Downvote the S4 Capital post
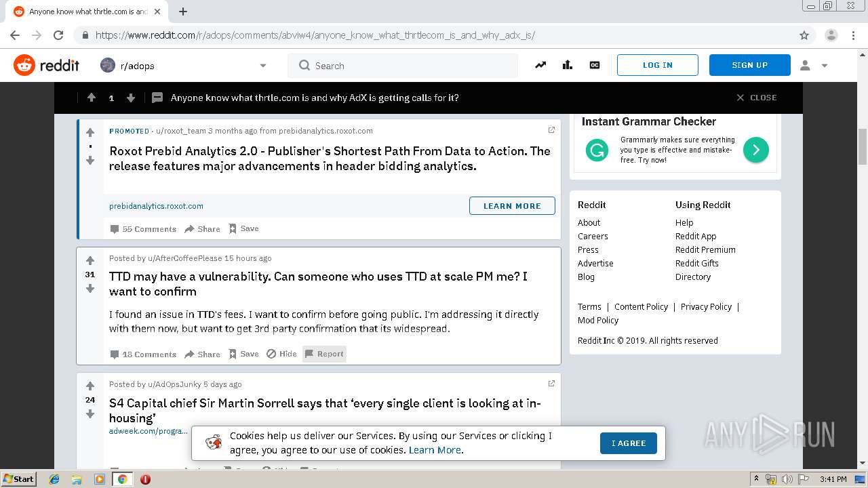Screen dimensions: 868x488 (90, 414)
